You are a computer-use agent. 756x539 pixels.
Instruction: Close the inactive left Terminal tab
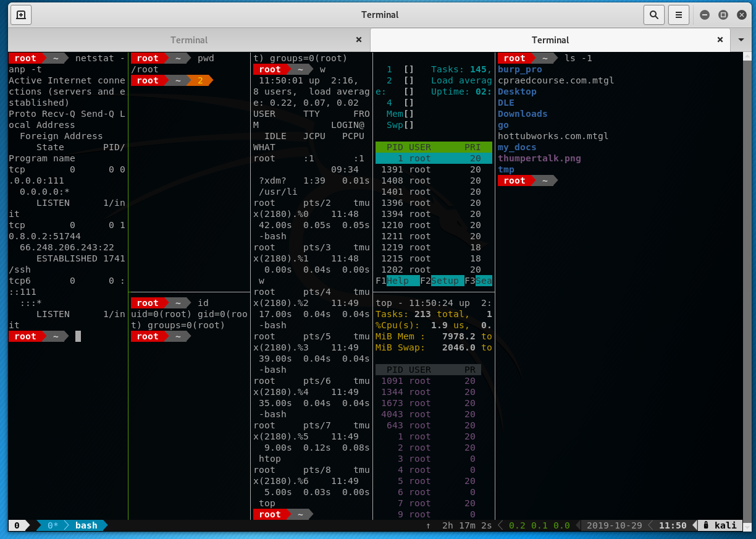tap(359, 40)
